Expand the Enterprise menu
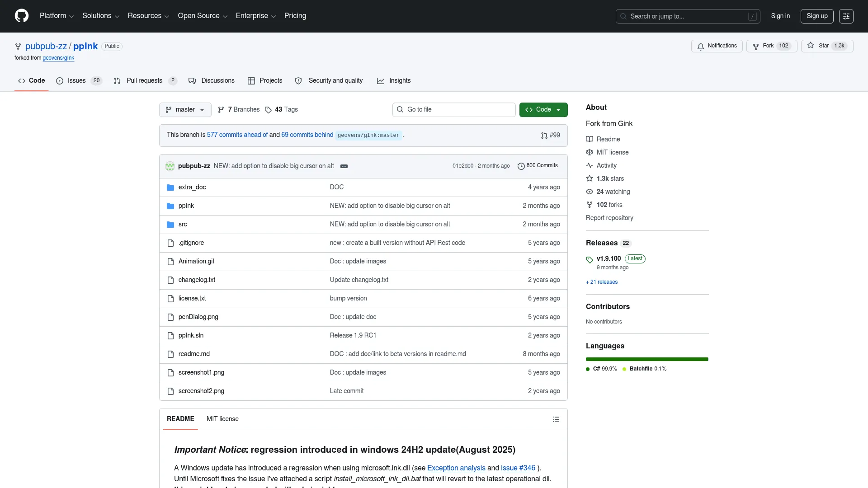 (256, 16)
